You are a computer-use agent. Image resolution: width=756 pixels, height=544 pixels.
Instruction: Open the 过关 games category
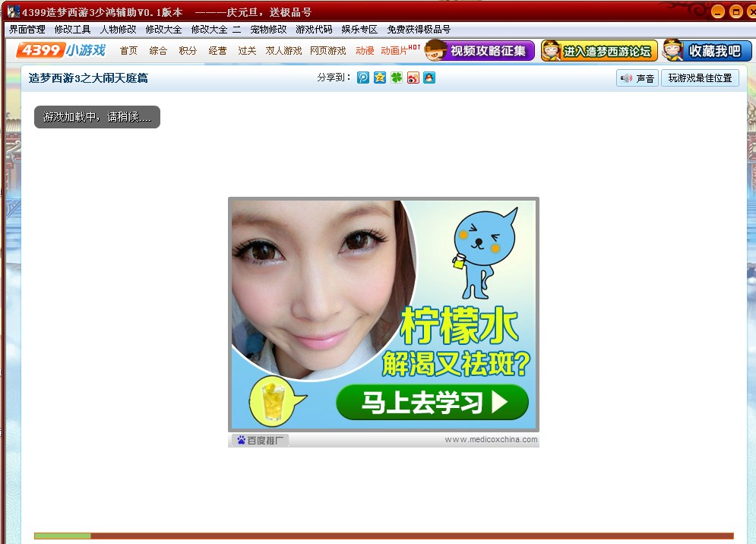pyautogui.click(x=247, y=51)
